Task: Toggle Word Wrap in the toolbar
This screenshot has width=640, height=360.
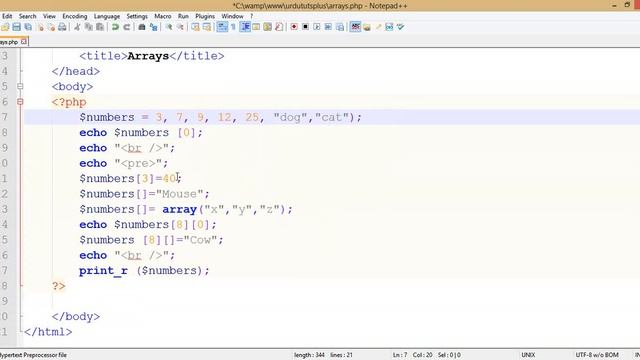Action: [222, 27]
